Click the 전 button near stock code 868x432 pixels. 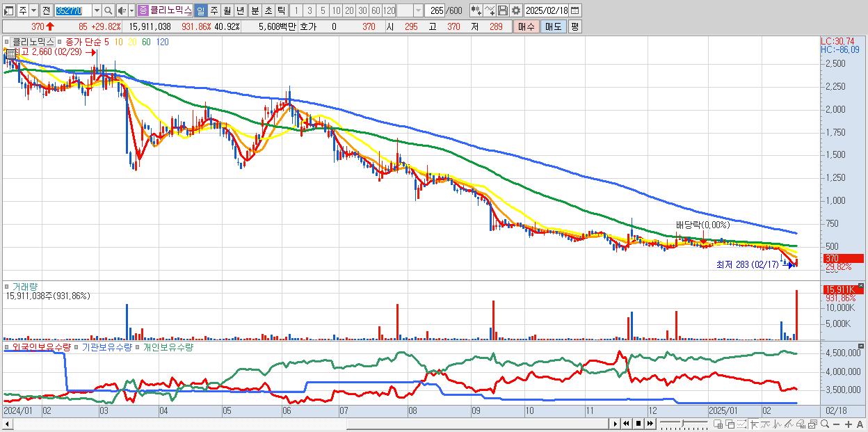click(x=47, y=10)
